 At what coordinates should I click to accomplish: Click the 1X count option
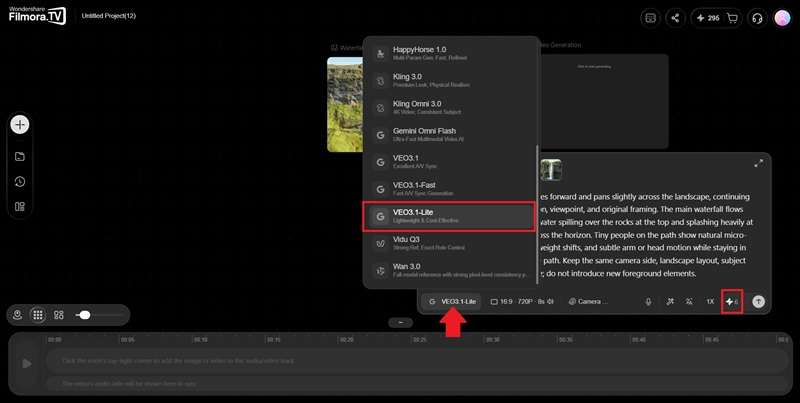pyautogui.click(x=710, y=301)
